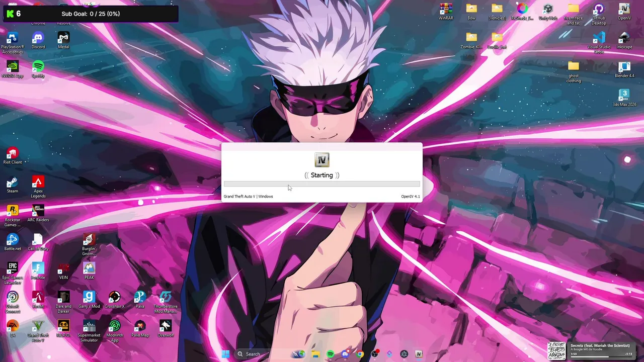This screenshot has height=362, width=644.
Task: Select the Rockstar Games launcher shortcut
Action: pos(13,216)
